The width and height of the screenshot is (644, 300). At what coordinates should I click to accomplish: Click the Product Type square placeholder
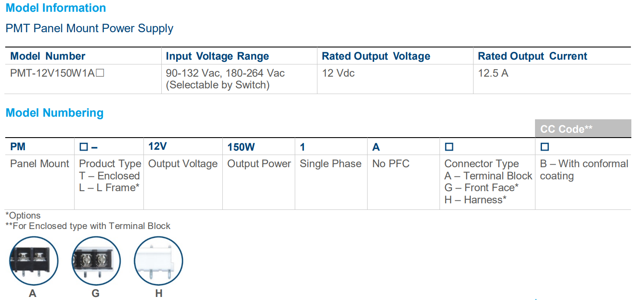84,147
